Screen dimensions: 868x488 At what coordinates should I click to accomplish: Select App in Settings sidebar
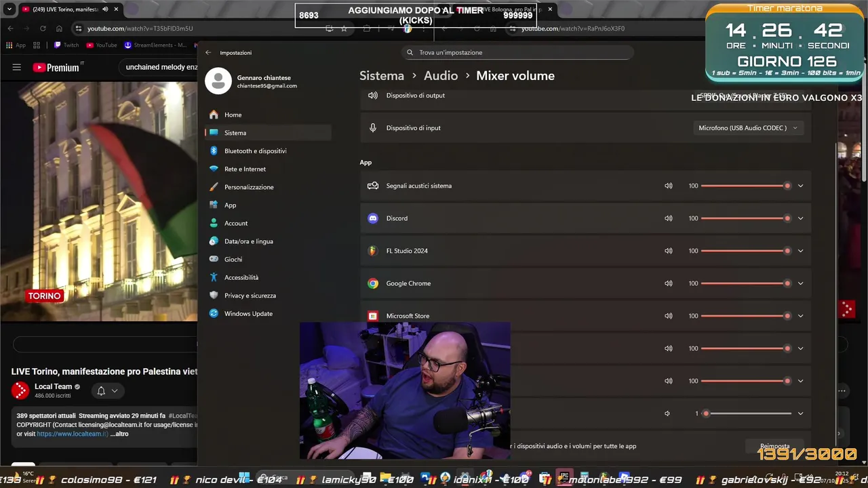point(231,205)
